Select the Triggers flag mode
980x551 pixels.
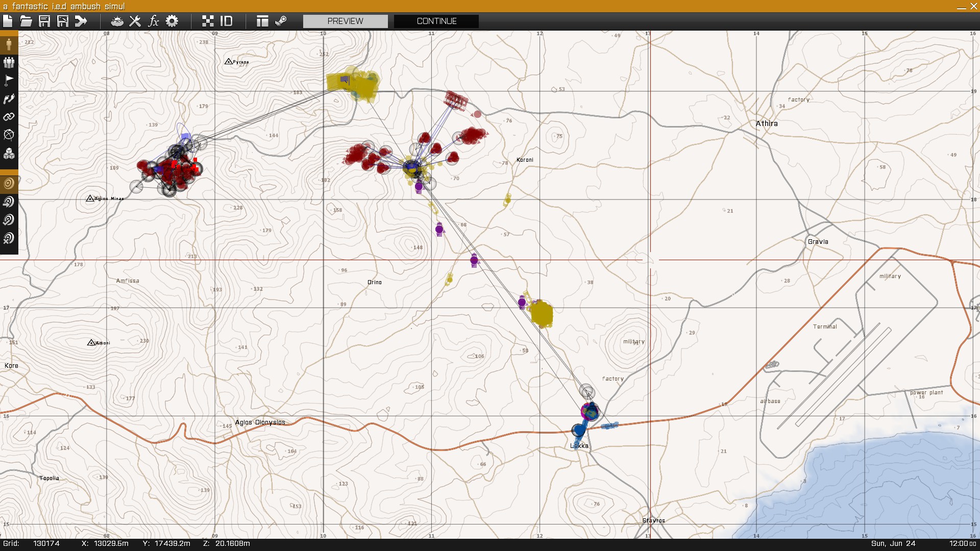pos(9,81)
